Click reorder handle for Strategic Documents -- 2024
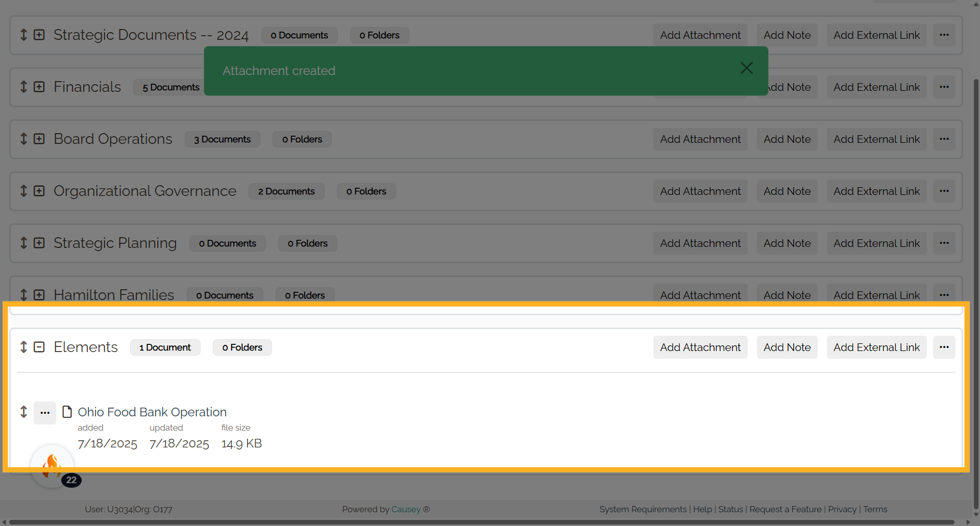Image resolution: width=980 pixels, height=526 pixels. click(x=23, y=35)
